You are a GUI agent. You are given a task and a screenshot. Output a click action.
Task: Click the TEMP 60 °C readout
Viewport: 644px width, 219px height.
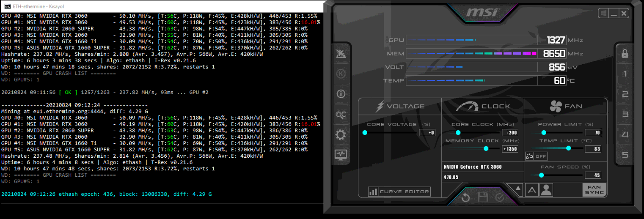coord(552,80)
